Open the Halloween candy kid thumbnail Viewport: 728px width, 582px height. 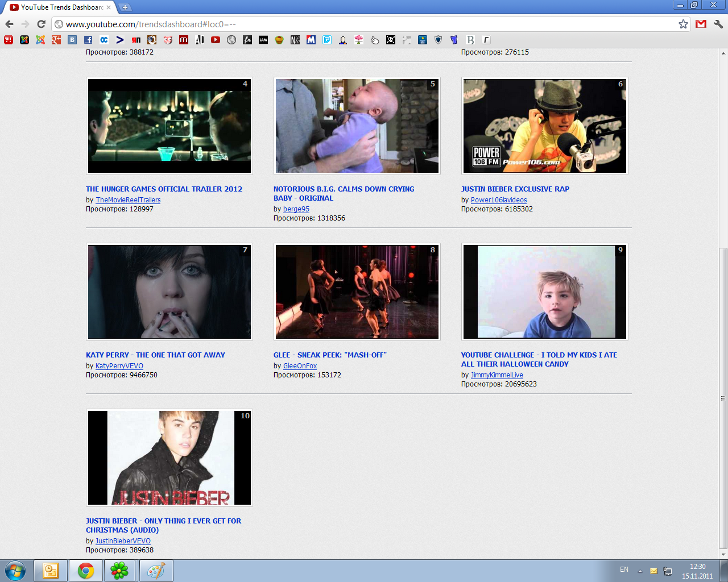545,292
